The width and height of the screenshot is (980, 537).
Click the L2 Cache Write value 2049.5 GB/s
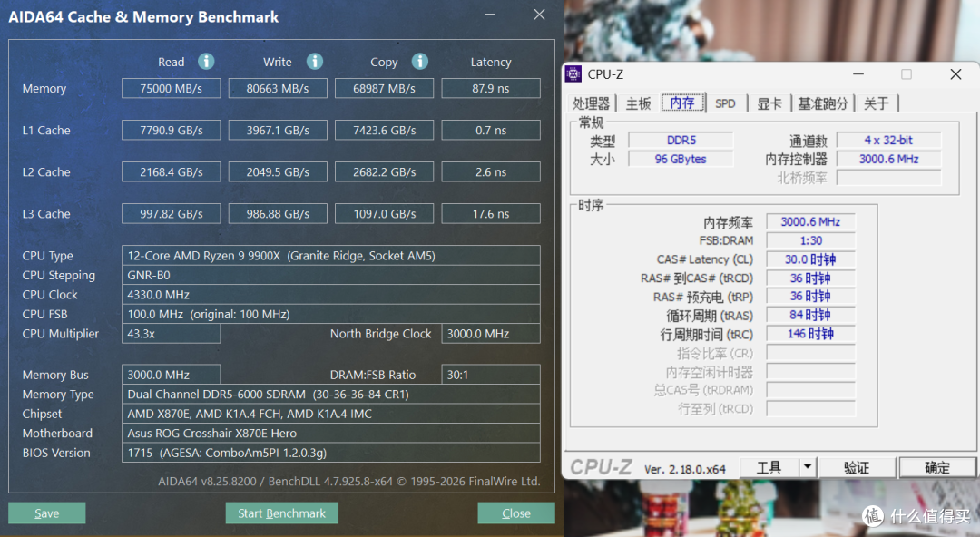click(278, 172)
